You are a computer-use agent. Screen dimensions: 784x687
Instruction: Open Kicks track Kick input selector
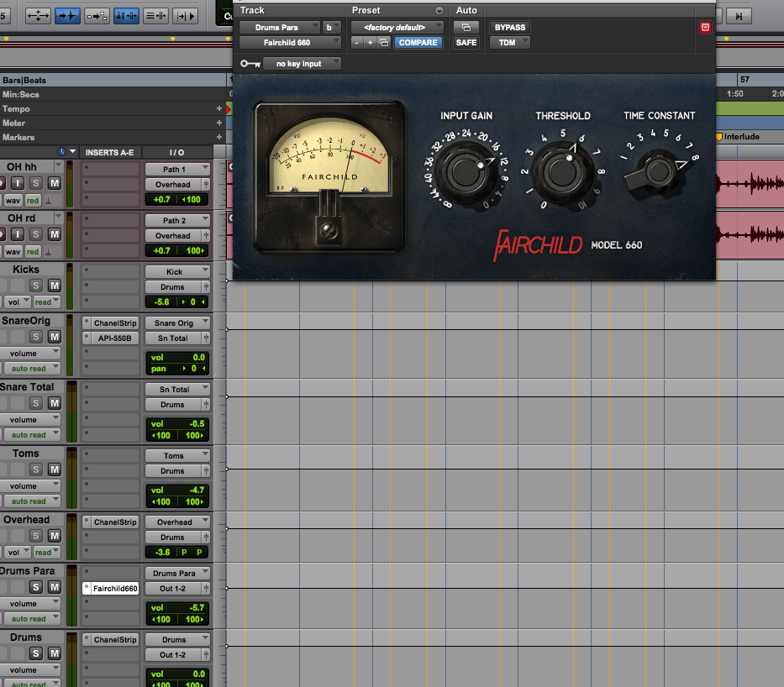[x=177, y=272]
